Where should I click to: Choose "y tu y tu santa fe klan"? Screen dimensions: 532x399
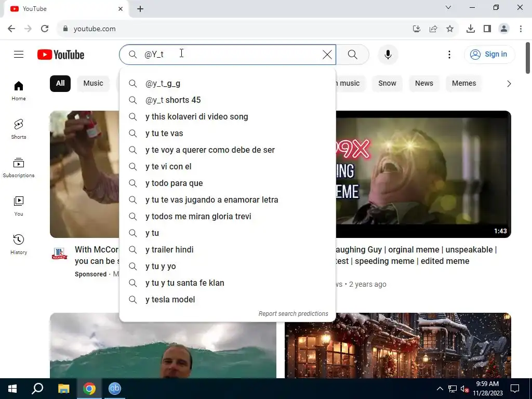click(x=228, y=283)
